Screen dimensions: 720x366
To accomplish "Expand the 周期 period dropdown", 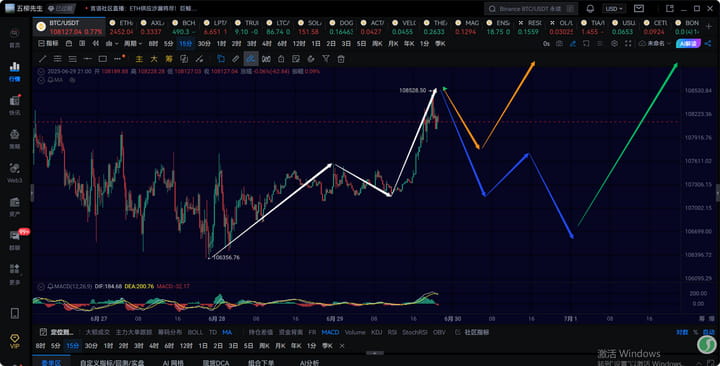I will pyautogui.click(x=133, y=44).
